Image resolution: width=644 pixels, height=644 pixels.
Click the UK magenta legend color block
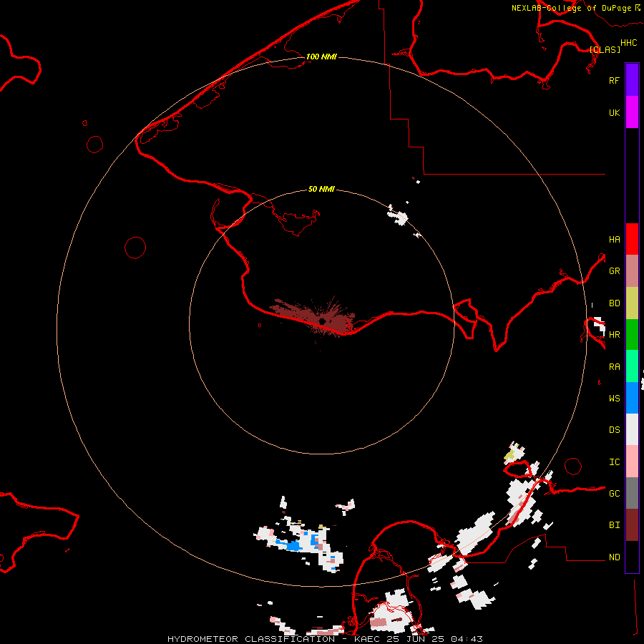click(x=632, y=112)
